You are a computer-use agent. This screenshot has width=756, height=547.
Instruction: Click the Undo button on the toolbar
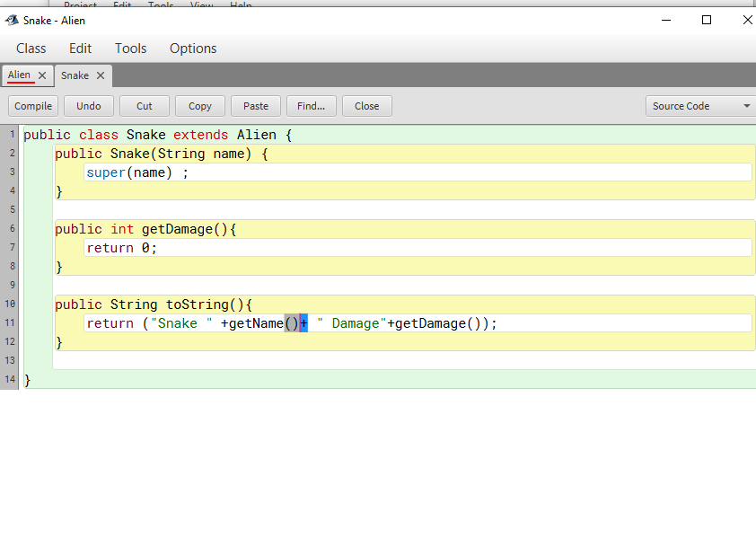pos(88,105)
